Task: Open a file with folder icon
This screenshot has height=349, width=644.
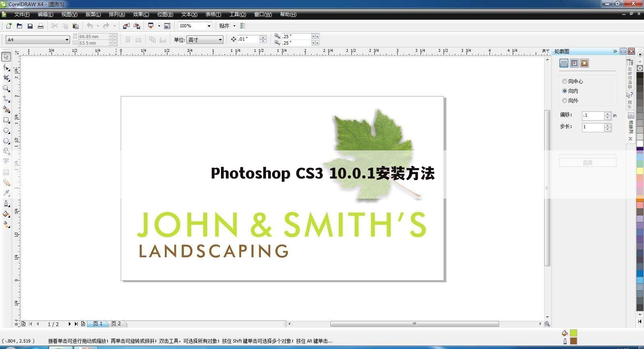Action: 19,26
